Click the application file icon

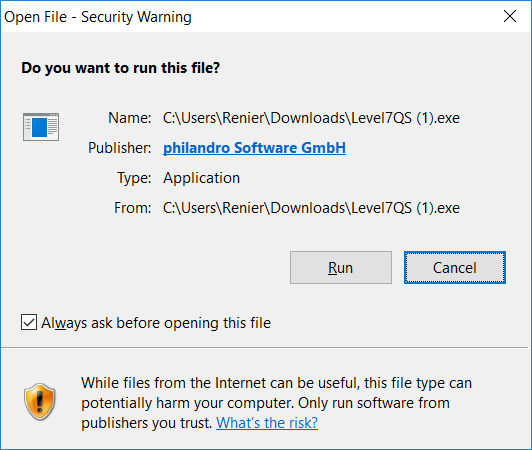[x=41, y=127]
